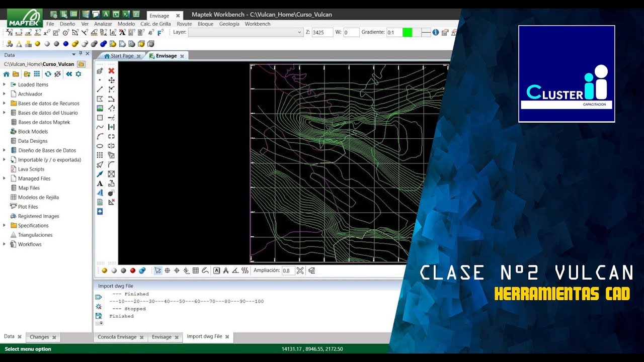Click the Z value input field
644x362 pixels.
click(322, 32)
